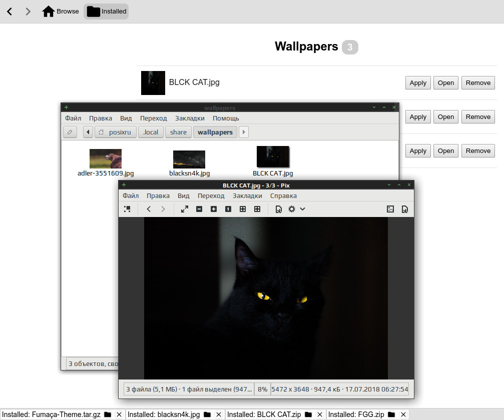Select adler-3551609.jpg thumbnail in file manager
The height and width of the screenshot is (420, 504).
[x=106, y=158]
